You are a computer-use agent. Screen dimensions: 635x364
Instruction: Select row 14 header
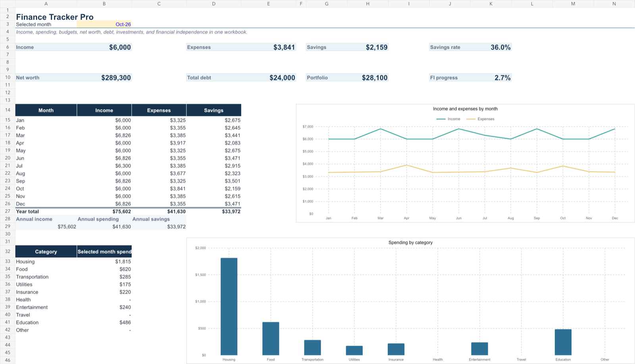click(8, 110)
